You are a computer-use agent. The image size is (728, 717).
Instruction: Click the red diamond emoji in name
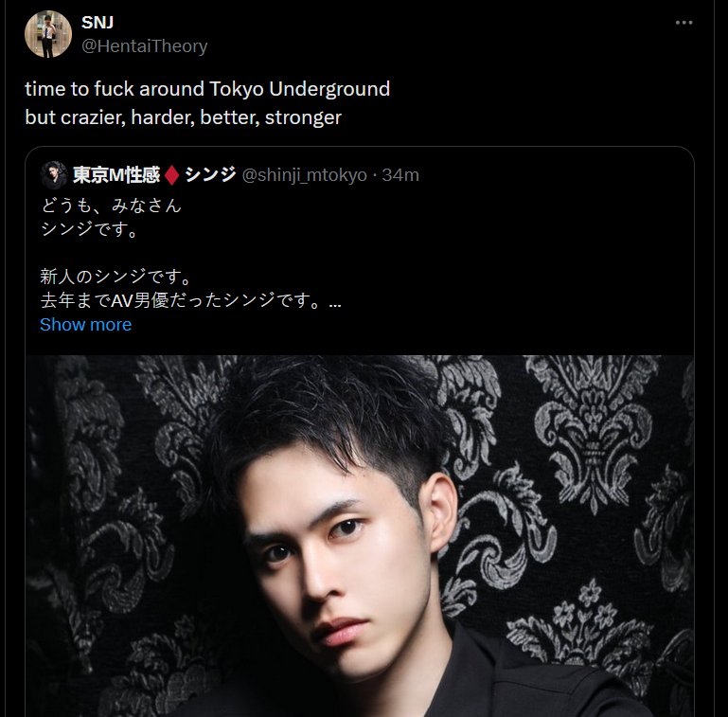point(172,175)
